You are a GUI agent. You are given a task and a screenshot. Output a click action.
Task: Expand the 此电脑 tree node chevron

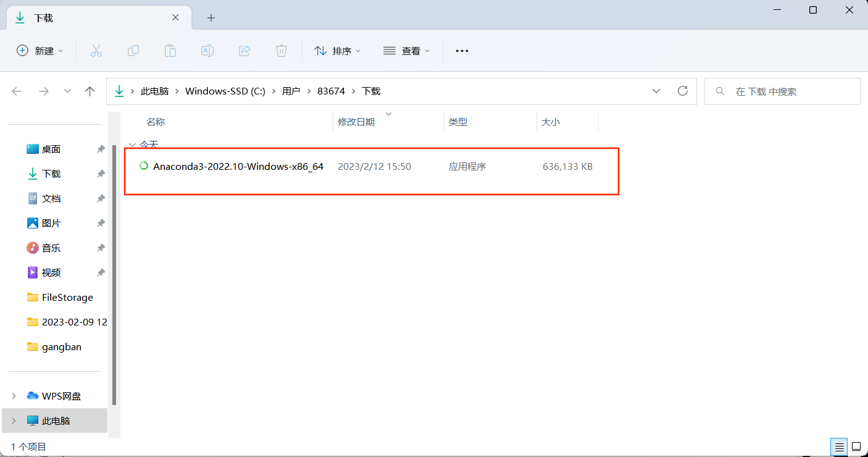point(14,421)
